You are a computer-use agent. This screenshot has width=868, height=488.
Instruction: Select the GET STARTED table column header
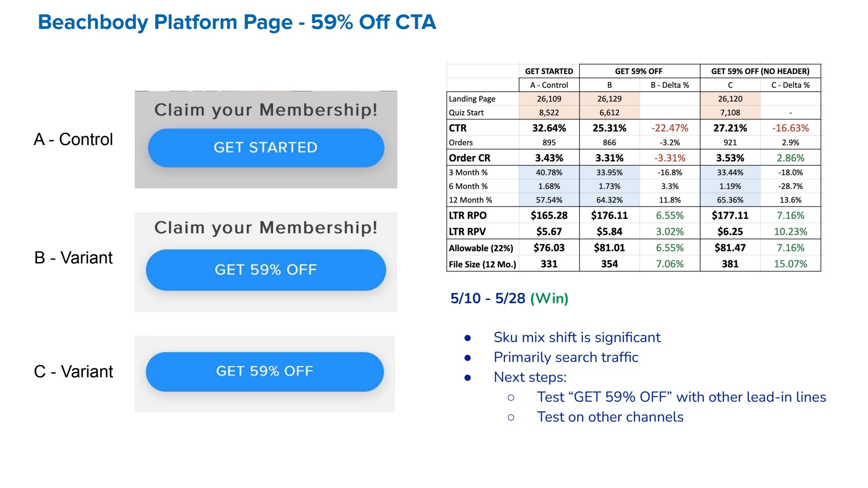coord(549,71)
